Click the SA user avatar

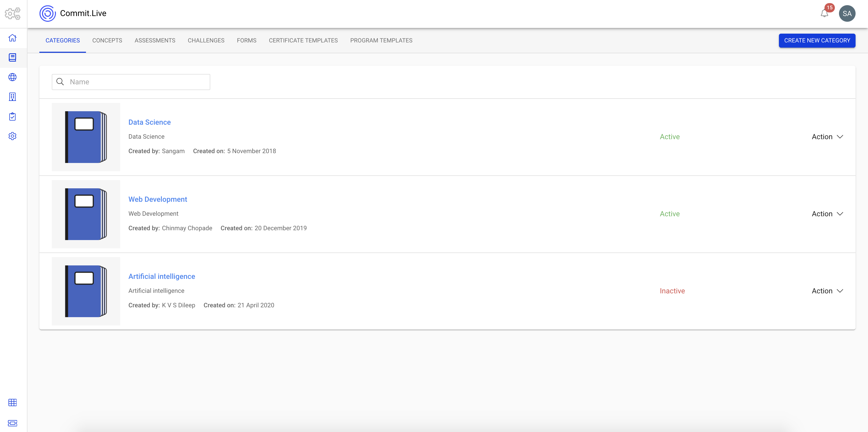click(847, 13)
